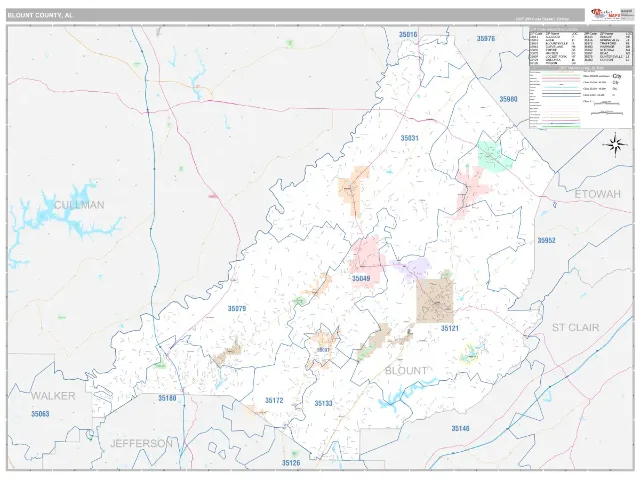
Task: Click the ZIP code label 35172
Action: (x=274, y=400)
